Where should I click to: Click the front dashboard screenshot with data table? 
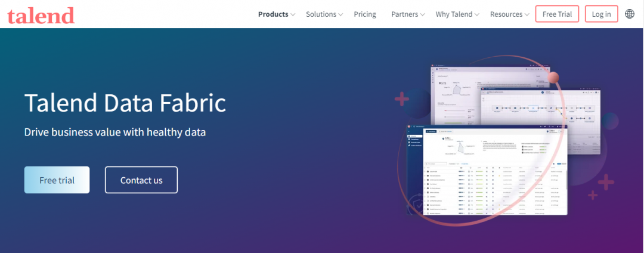[487, 169]
